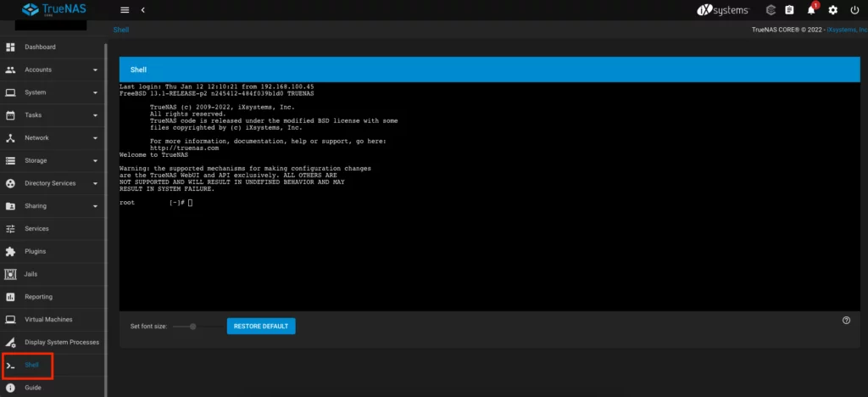This screenshot has width=868, height=397.
Task: Open Jails from the sidebar
Action: click(52, 274)
